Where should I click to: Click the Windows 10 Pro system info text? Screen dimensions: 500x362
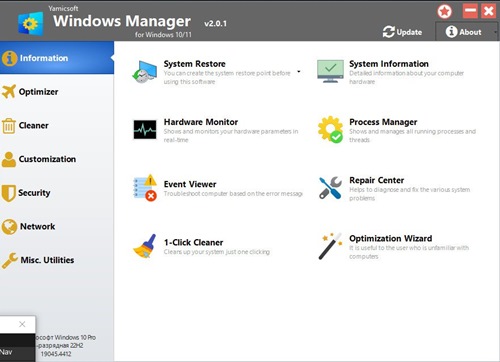coord(65,337)
